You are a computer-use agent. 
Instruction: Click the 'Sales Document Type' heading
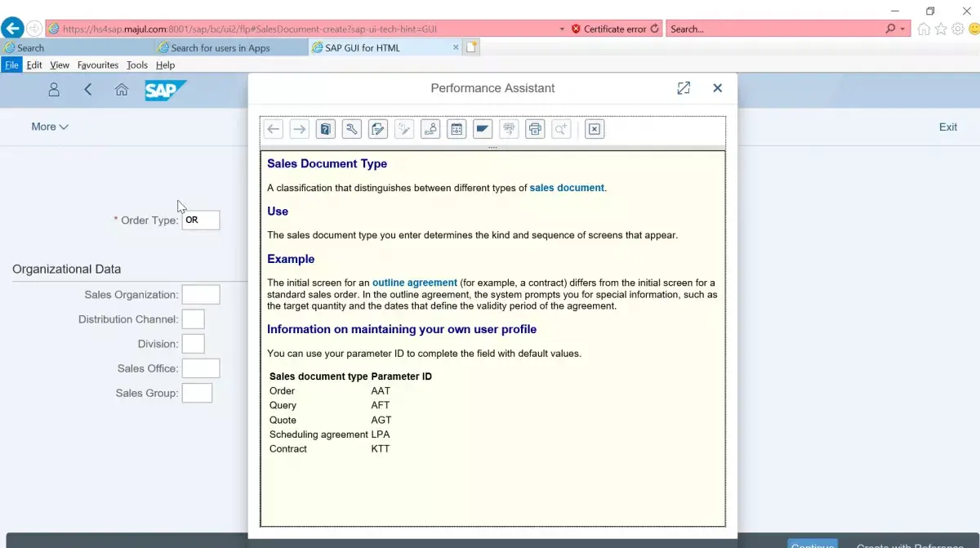pyautogui.click(x=327, y=163)
